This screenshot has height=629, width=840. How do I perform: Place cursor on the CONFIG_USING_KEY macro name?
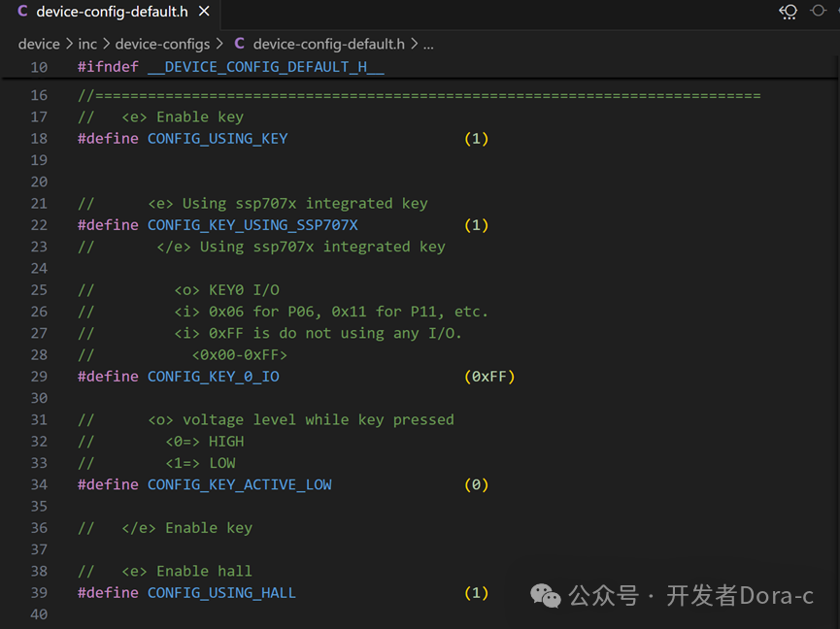tap(218, 138)
